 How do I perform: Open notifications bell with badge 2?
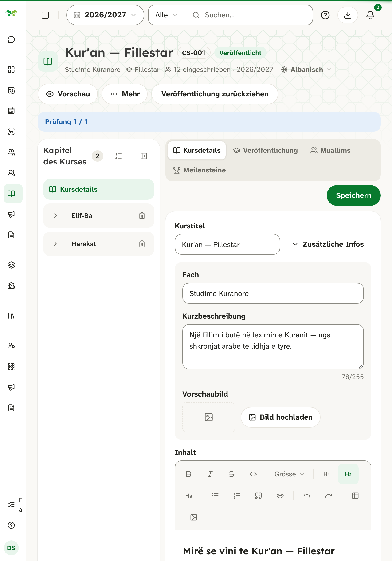pos(370,15)
